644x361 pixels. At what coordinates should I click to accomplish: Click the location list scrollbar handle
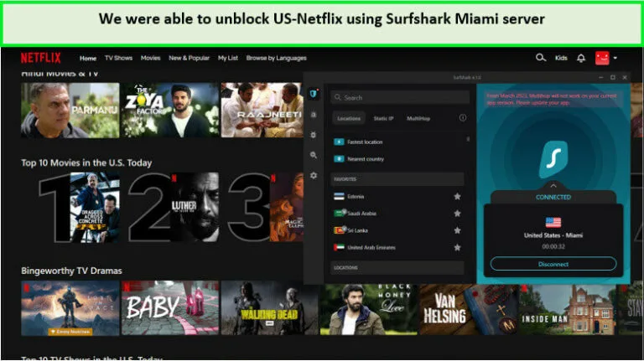pyautogui.click(x=468, y=140)
